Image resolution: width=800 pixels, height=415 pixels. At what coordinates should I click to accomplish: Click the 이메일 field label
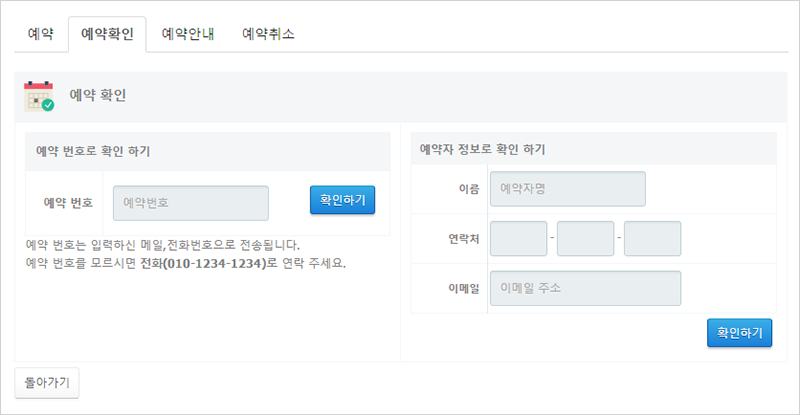tap(466, 288)
